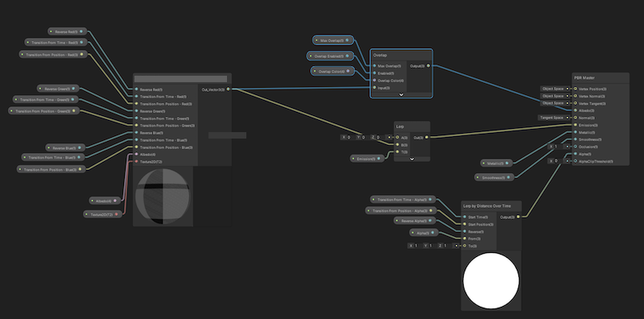Click the Lerp by Distance Over Time output port
The width and height of the screenshot is (644, 319).
click(518, 217)
